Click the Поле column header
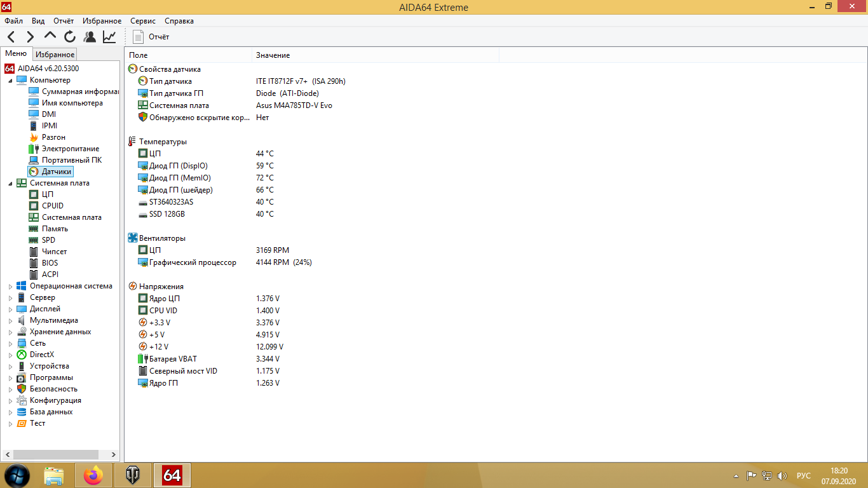Image resolution: width=868 pixels, height=488 pixels. pos(189,55)
